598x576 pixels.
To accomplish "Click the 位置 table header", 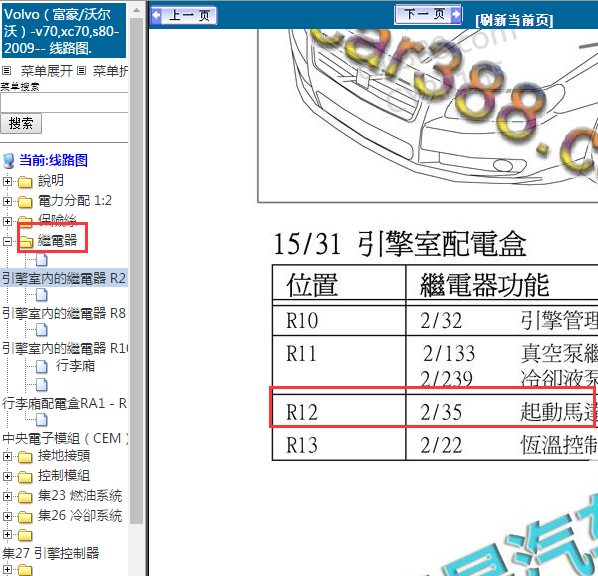I will click(312, 285).
